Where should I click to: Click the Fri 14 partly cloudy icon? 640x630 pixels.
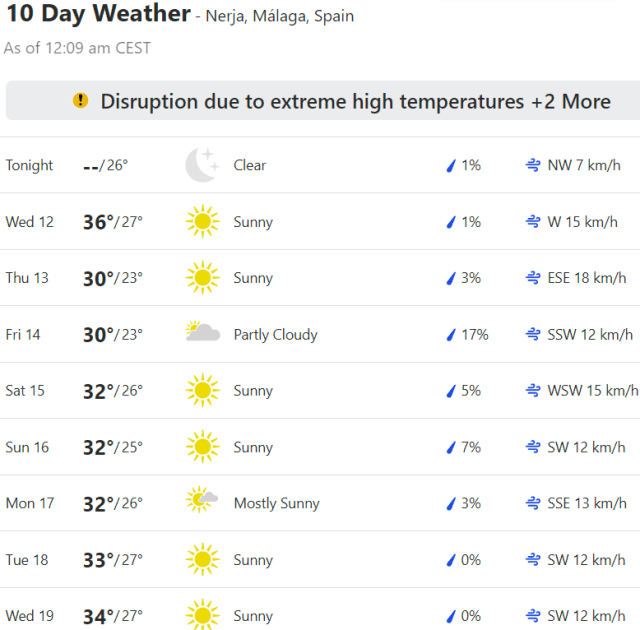coord(202,334)
